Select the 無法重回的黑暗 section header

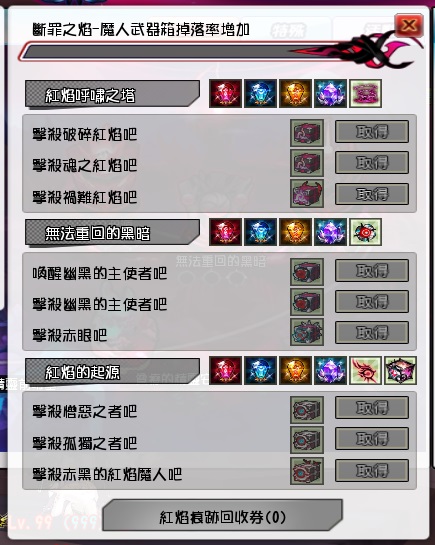(112, 233)
